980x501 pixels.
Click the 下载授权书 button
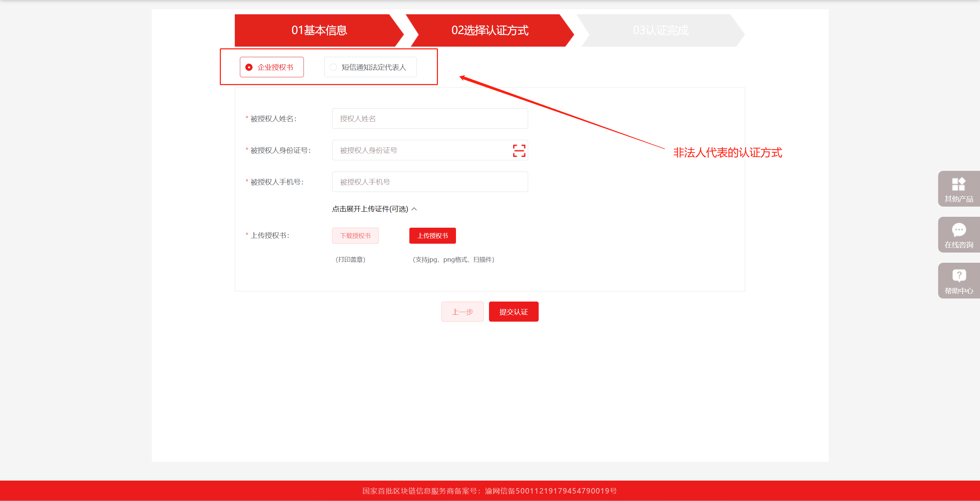[355, 236]
